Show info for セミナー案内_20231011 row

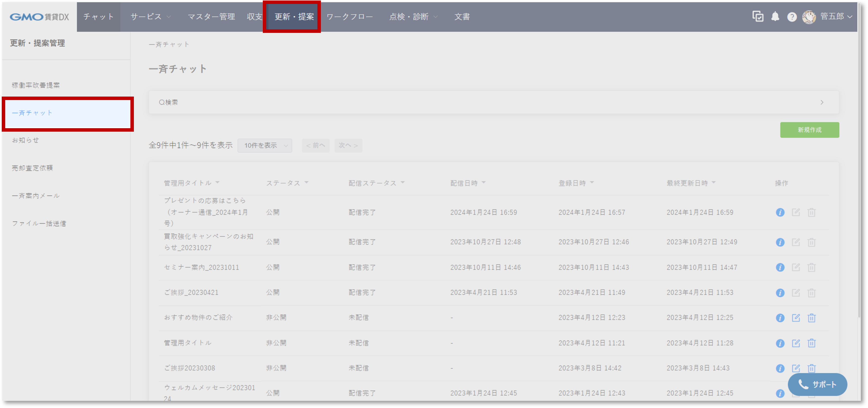point(780,267)
